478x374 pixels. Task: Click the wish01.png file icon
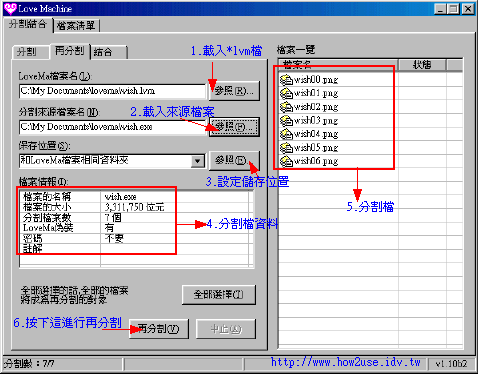pyautogui.click(x=286, y=93)
